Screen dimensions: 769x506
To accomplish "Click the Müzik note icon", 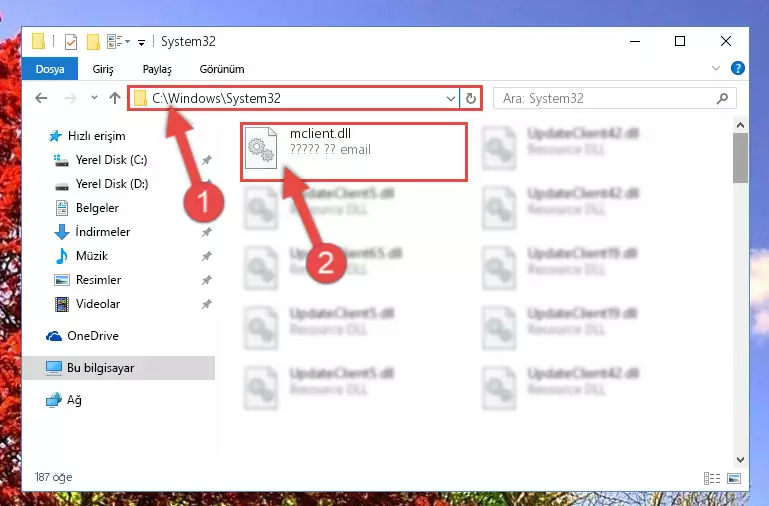I will point(62,256).
